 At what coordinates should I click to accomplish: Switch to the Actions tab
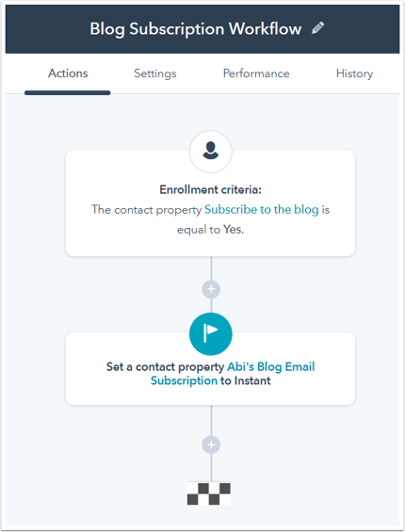pos(68,73)
